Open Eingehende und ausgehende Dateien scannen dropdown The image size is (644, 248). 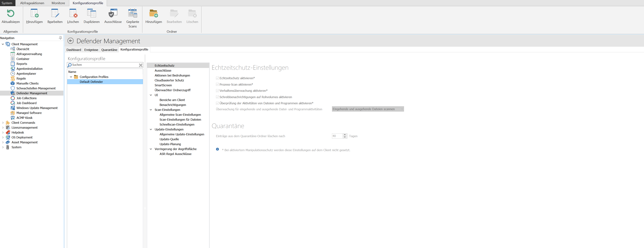click(367, 109)
